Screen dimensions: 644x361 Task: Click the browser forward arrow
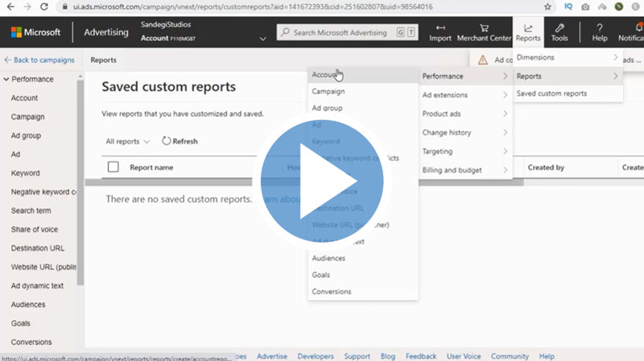coord(27,6)
